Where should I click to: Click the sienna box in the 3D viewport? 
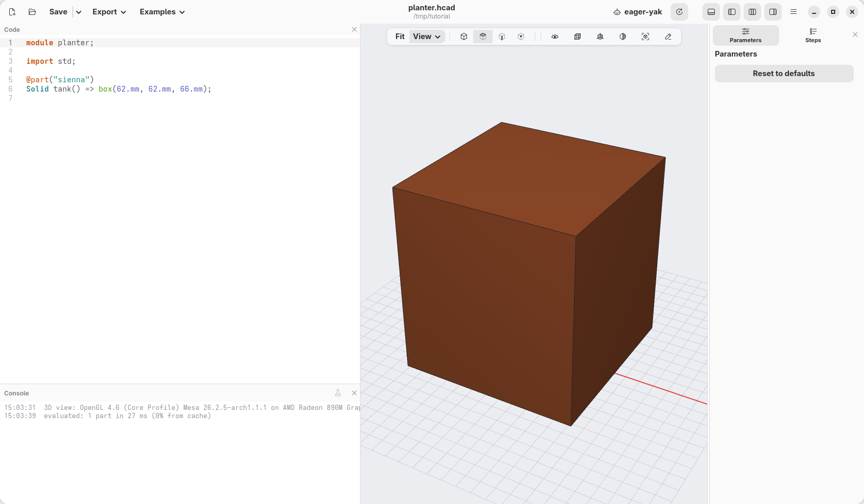click(x=525, y=273)
